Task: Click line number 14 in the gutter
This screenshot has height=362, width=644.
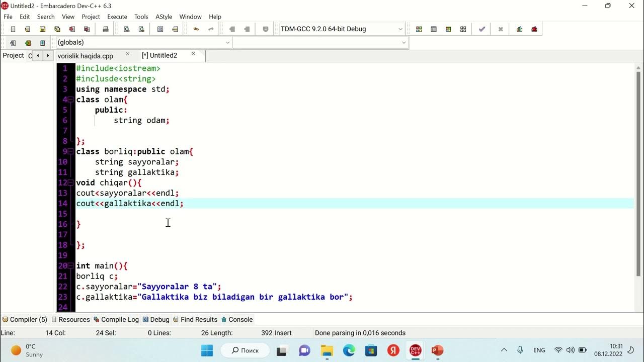Action: tap(62, 203)
